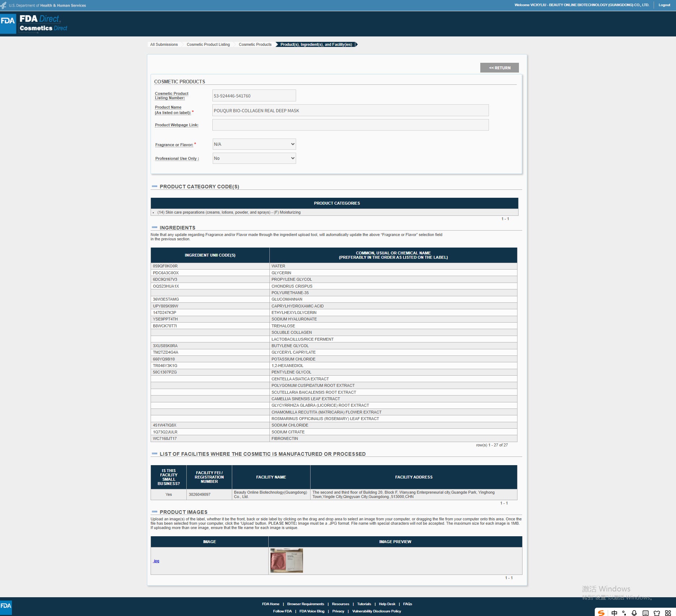Click the FDA logo in the footer
Screen dimensions: 676x616
[x=6, y=606]
